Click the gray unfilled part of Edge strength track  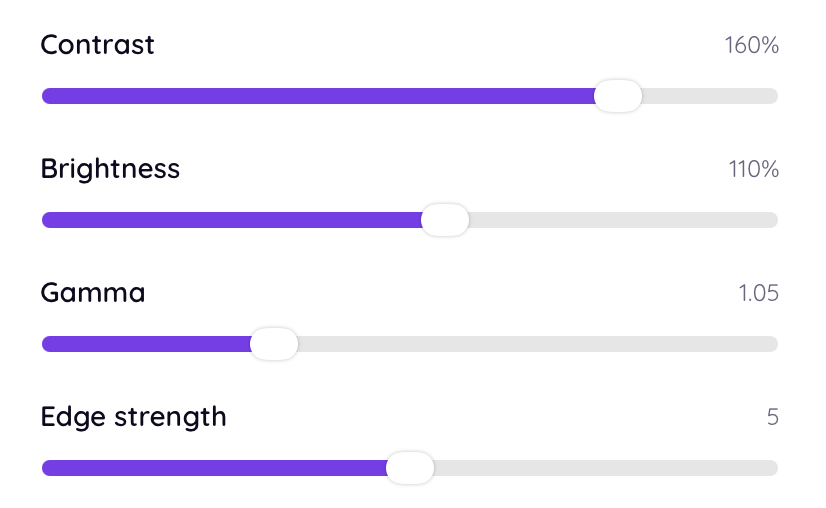pyautogui.click(x=605, y=468)
